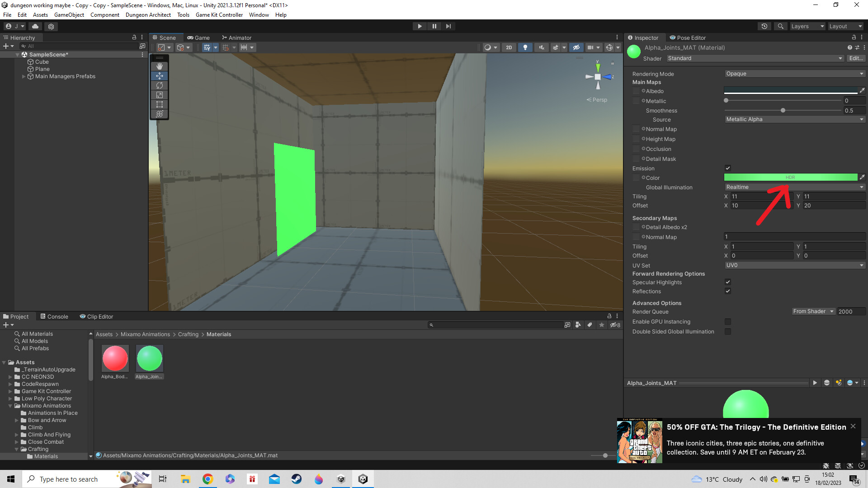868x488 pixels.
Task: Expand Main Managers Prefabs in the Hierarchy
Action: [24, 76]
